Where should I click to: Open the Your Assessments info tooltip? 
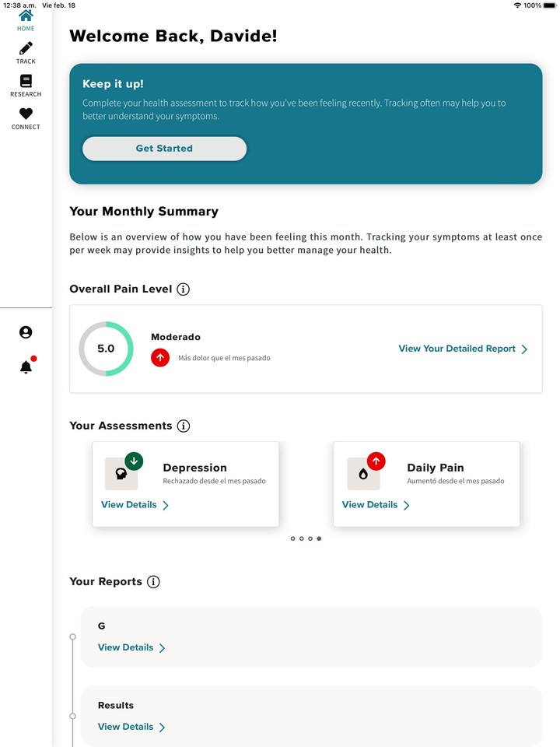(184, 426)
